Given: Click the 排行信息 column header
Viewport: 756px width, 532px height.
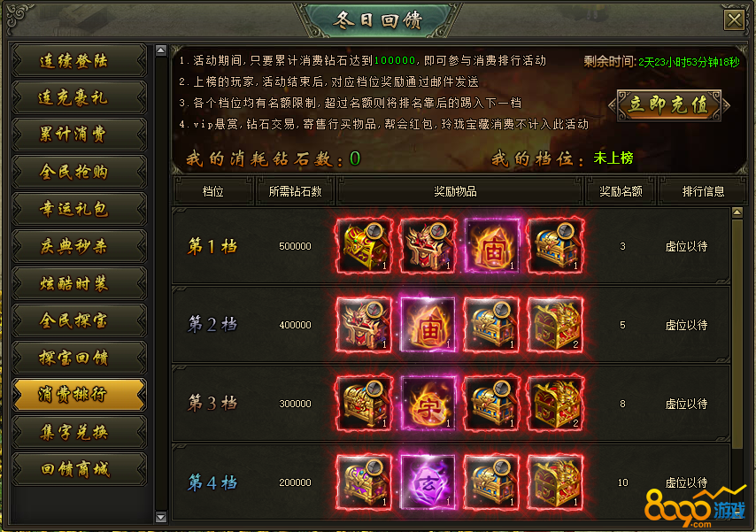Looking at the screenshot, I should [703, 191].
